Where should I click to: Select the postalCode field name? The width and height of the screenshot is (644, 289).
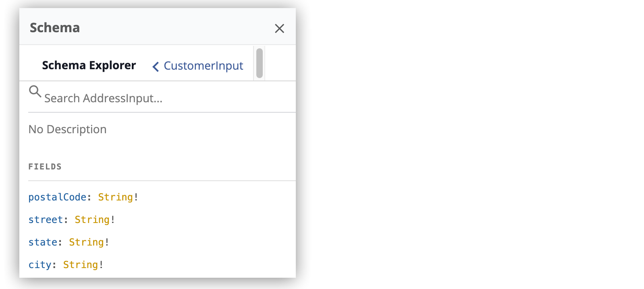(x=57, y=197)
